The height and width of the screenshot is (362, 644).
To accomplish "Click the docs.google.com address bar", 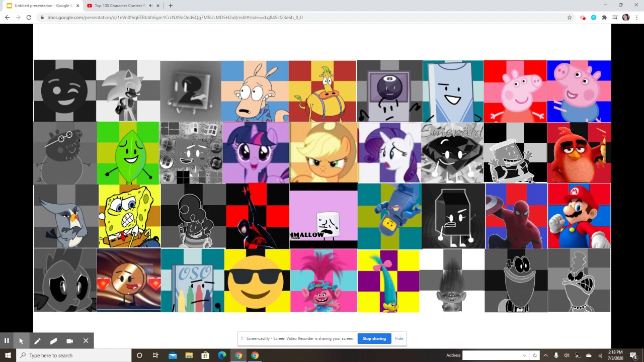I will [302, 17].
